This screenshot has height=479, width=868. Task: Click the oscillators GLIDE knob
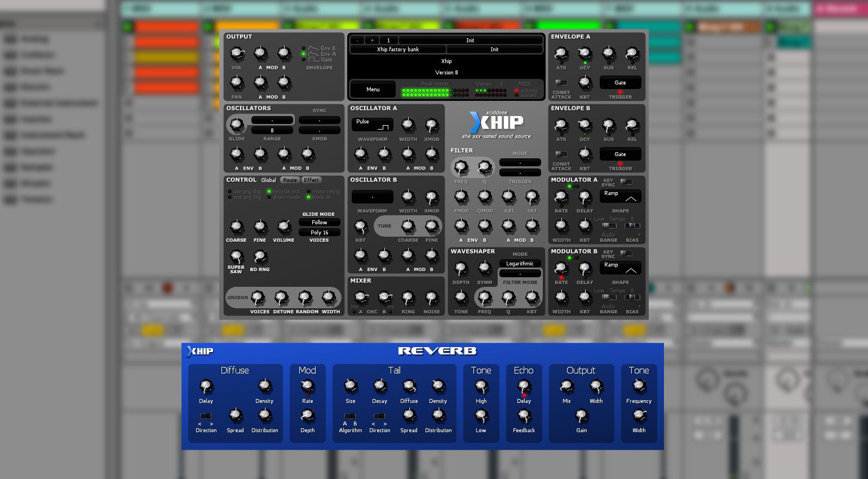(237, 125)
